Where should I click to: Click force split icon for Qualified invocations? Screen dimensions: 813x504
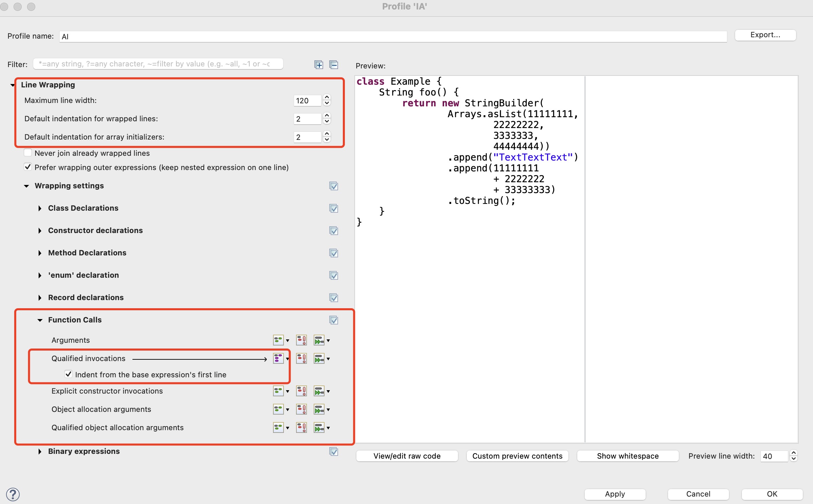301,358
